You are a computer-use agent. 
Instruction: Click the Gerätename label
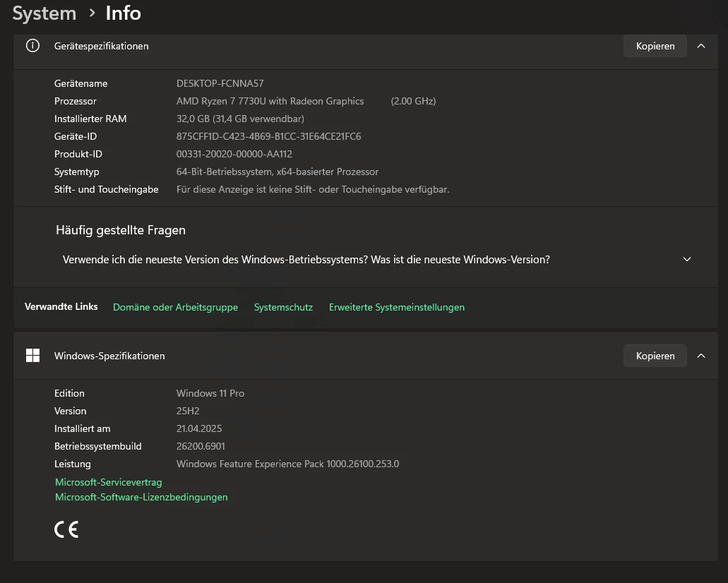tap(80, 83)
